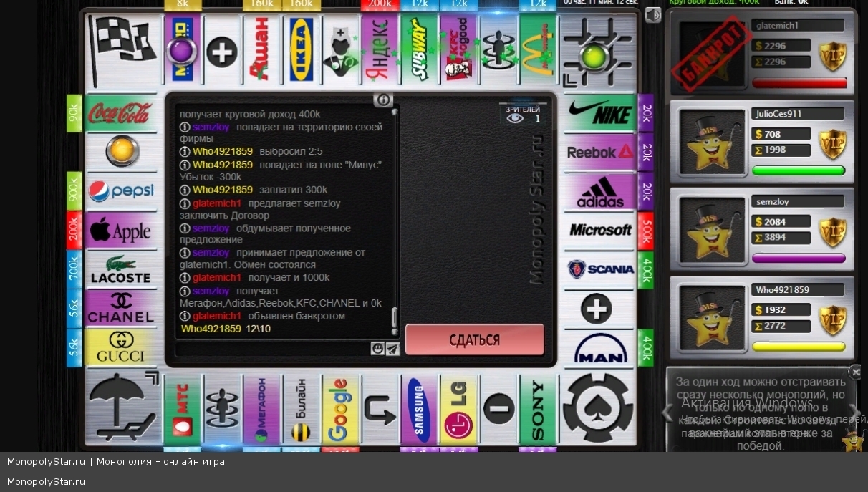
Task: Click the plus cell above MAN
Action: click(597, 309)
